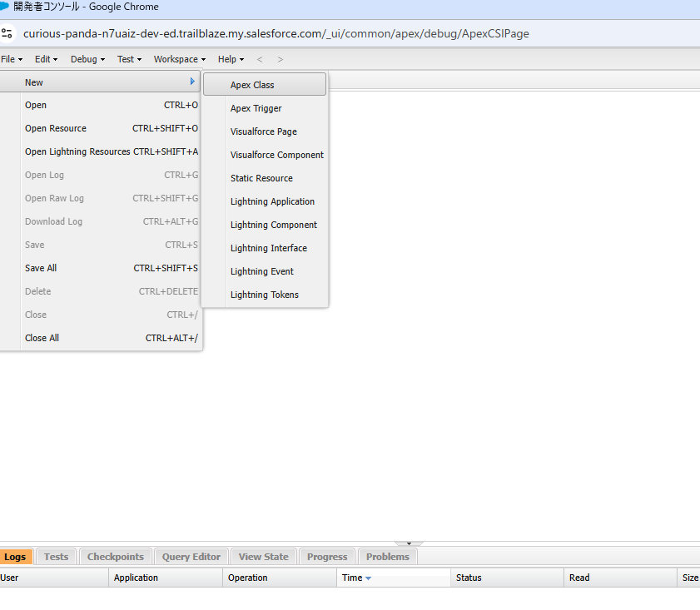Click the Application column header
This screenshot has width=700, height=610.
click(x=166, y=578)
